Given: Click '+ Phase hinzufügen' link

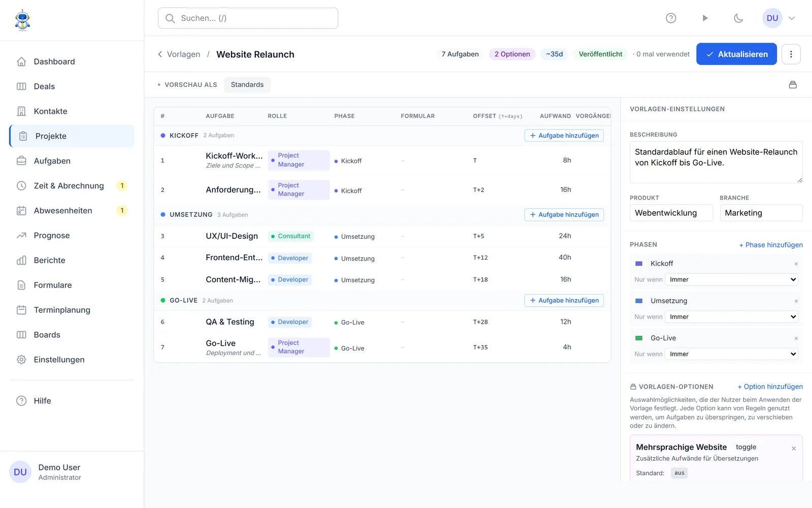Looking at the screenshot, I should (x=771, y=245).
